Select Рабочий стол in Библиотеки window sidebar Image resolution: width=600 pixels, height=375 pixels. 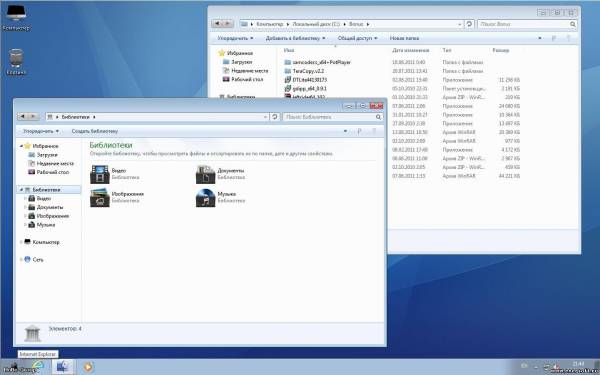(49, 172)
